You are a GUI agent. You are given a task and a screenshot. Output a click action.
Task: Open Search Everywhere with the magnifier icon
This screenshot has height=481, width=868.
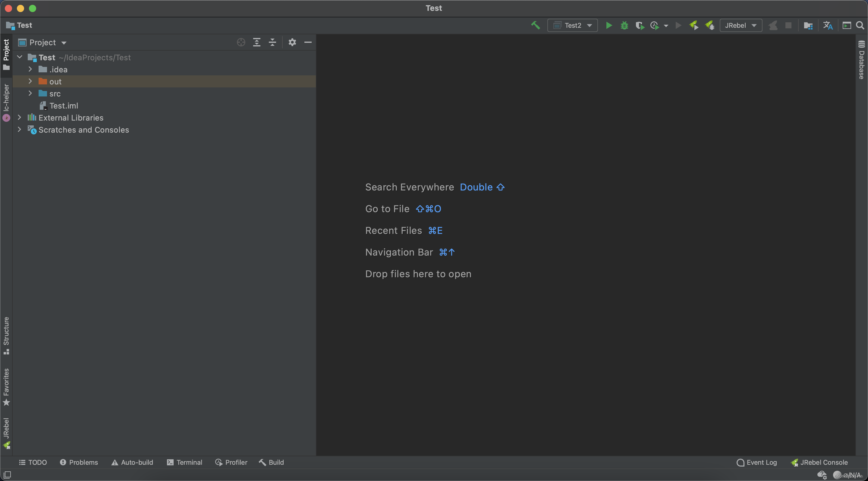click(860, 25)
